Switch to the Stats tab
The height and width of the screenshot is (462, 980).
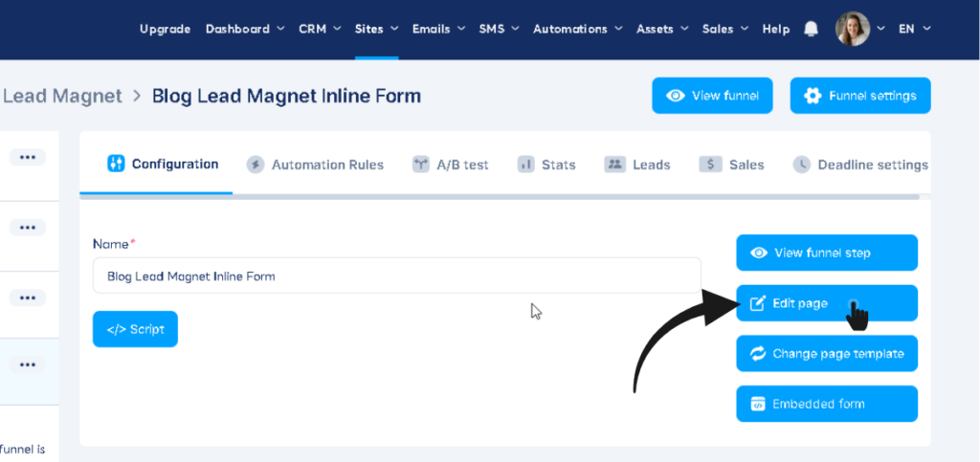pos(546,165)
